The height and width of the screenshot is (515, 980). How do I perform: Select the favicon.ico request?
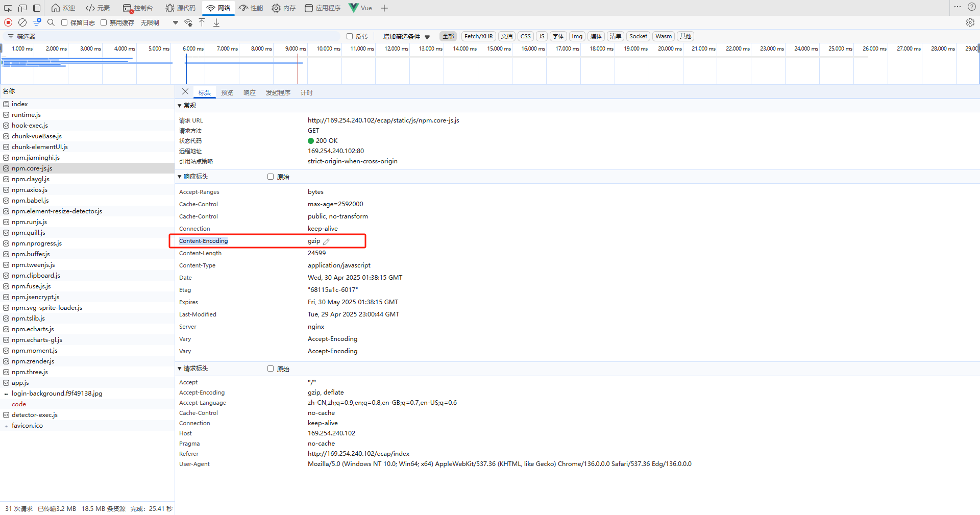87,426
